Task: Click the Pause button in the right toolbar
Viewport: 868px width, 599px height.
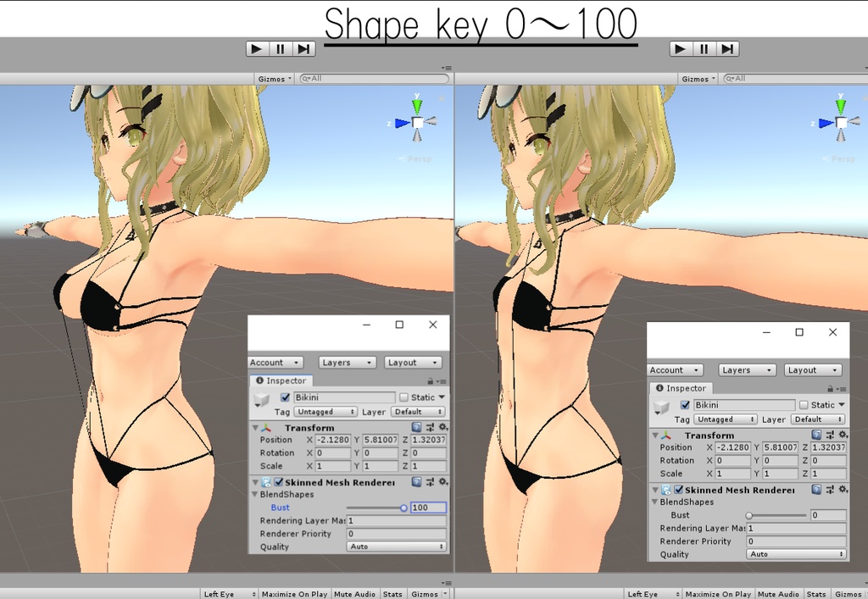Action: [704, 48]
